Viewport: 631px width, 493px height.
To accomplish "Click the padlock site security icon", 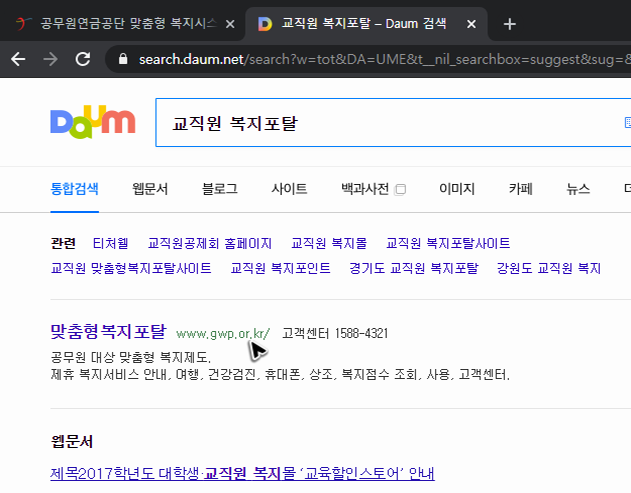I will click(x=123, y=59).
